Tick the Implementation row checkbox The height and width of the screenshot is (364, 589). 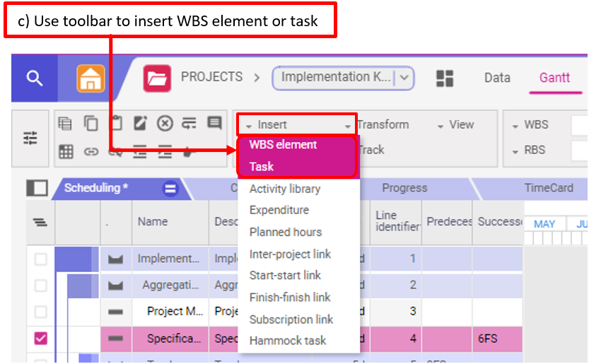tap(40, 259)
